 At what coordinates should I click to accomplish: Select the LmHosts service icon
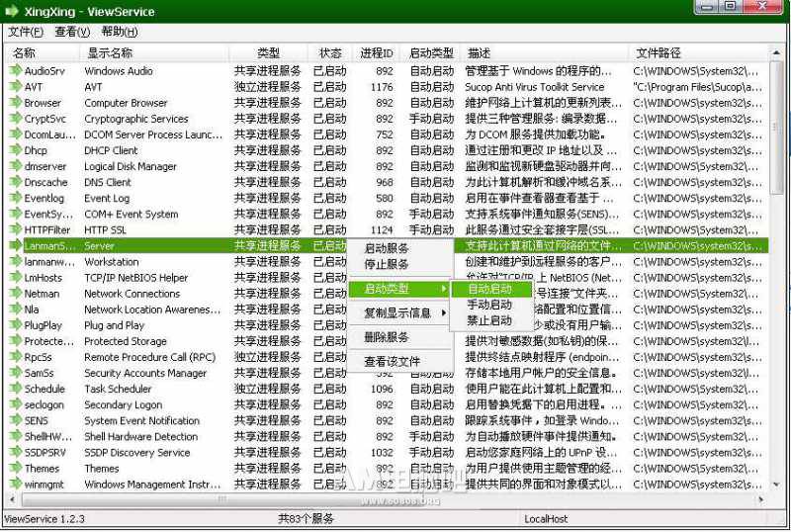pyautogui.click(x=16, y=278)
